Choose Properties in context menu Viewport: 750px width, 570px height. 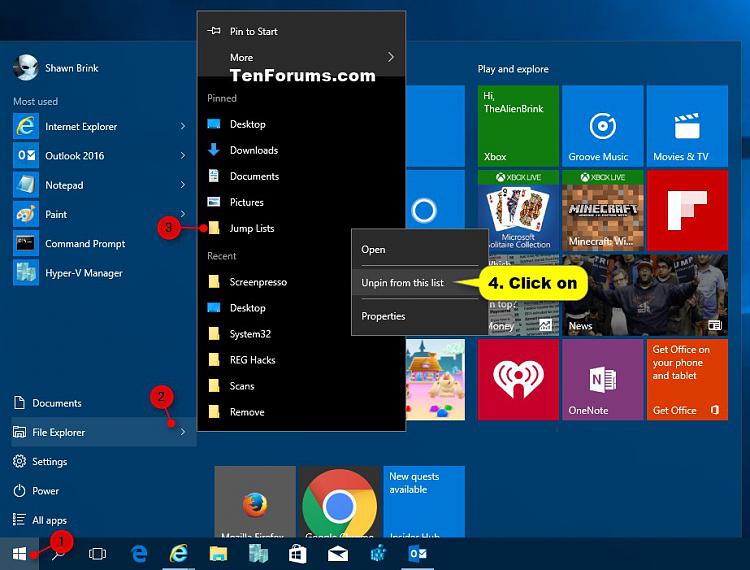click(x=419, y=316)
